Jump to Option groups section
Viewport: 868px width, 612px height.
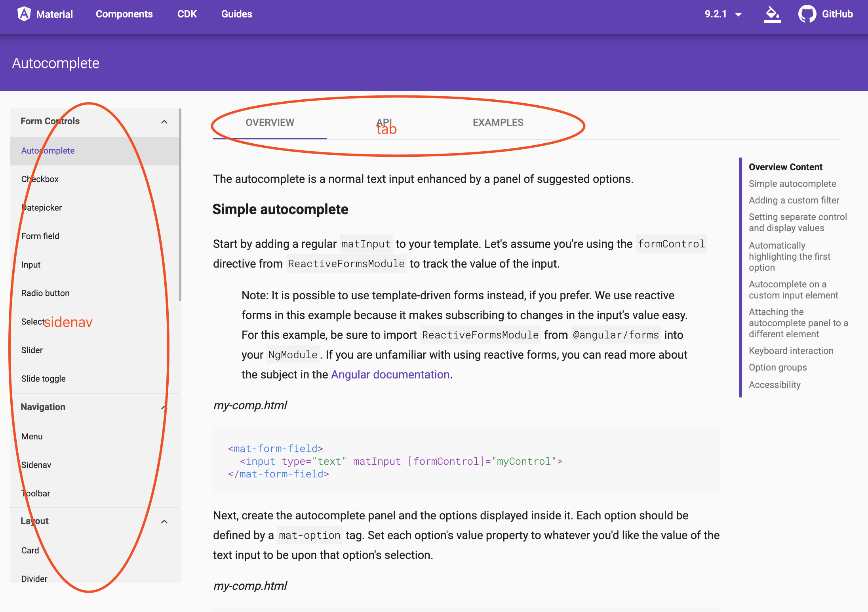coord(777,367)
